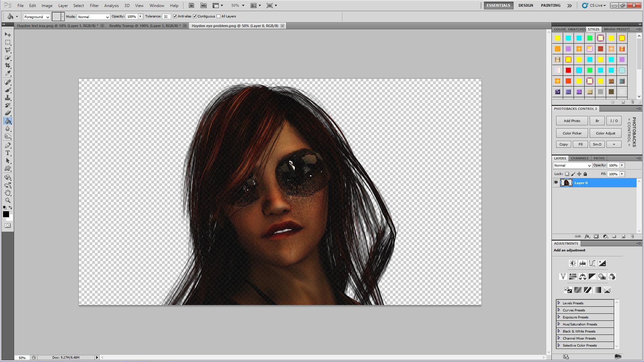Hide Layer 0 with eye icon
Viewport: 644px width, 362px height.
(556, 183)
